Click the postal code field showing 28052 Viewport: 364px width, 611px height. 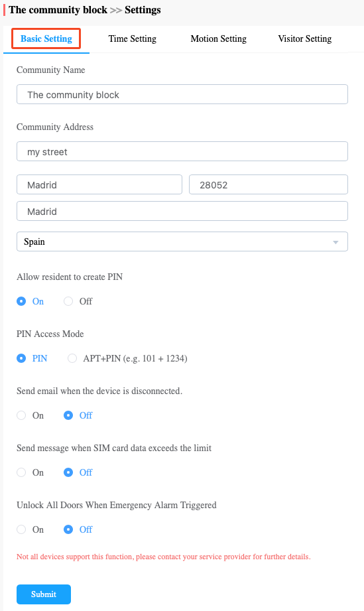click(x=269, y=184)
